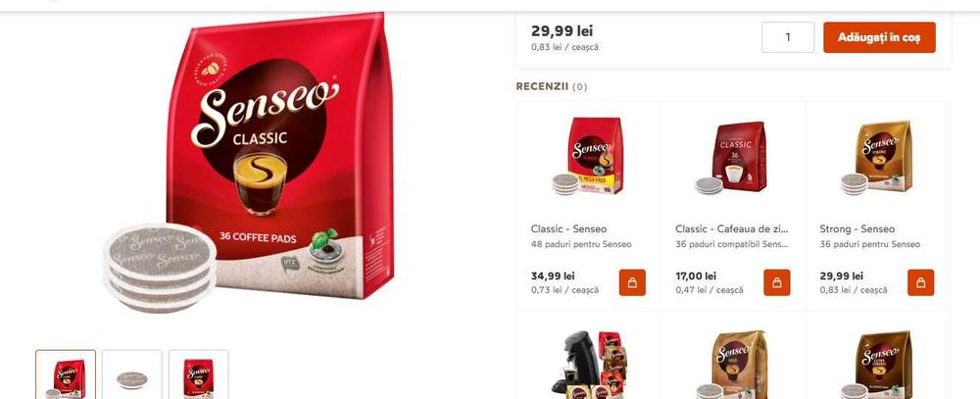Click Adăugați în coș button
The height and width of the screenshot is (399, 980).
[879, 37]
